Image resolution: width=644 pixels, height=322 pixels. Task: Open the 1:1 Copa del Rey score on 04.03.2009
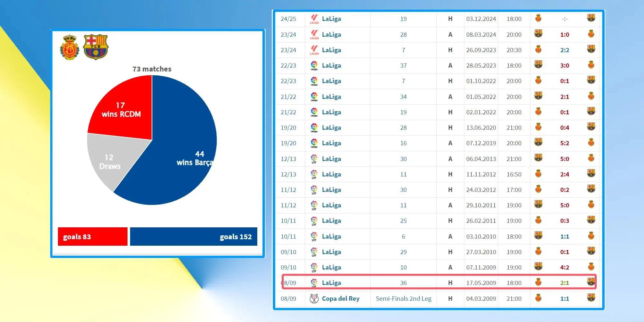(x=564, y=298)
